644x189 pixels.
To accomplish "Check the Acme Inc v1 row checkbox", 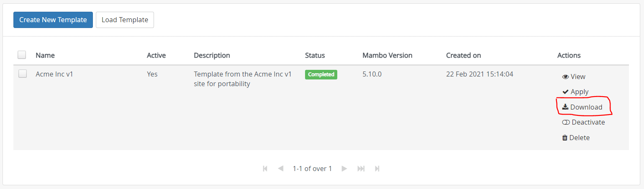I will [x=23, y=74].
